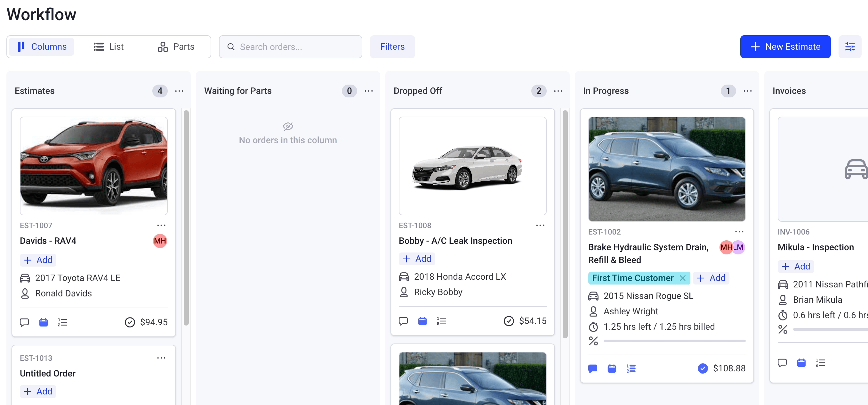Click the Dropped Off column scrollbar

click(x=565, y=224)
